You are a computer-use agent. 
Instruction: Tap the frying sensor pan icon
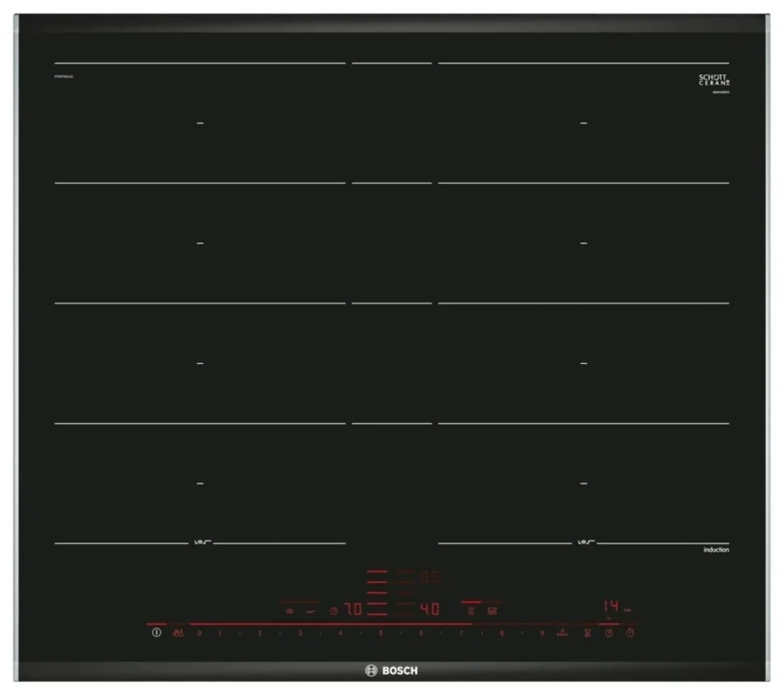[311, 610]
